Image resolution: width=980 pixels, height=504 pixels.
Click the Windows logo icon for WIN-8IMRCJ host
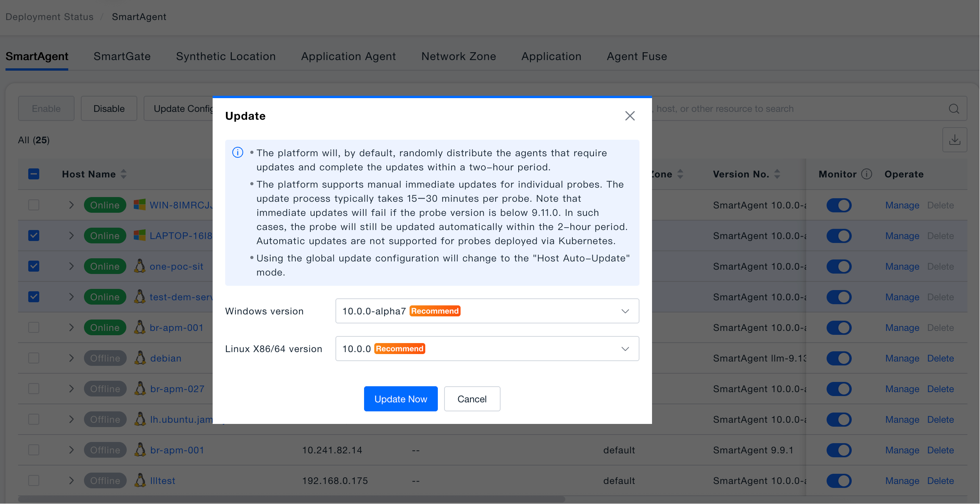(140, 205)
